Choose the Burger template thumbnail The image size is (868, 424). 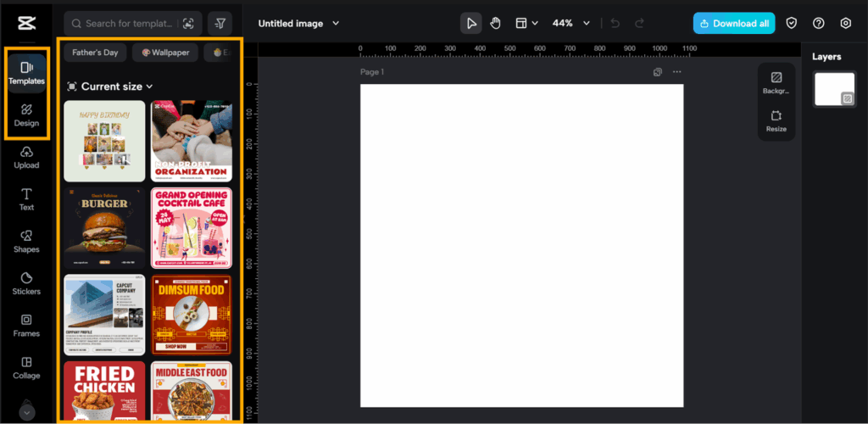pos(104,222)
